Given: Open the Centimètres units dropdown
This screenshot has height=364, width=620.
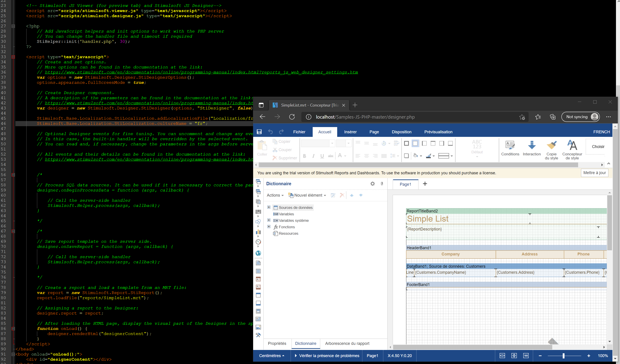Looking at the screenshot, I should (x=272, y=356).
